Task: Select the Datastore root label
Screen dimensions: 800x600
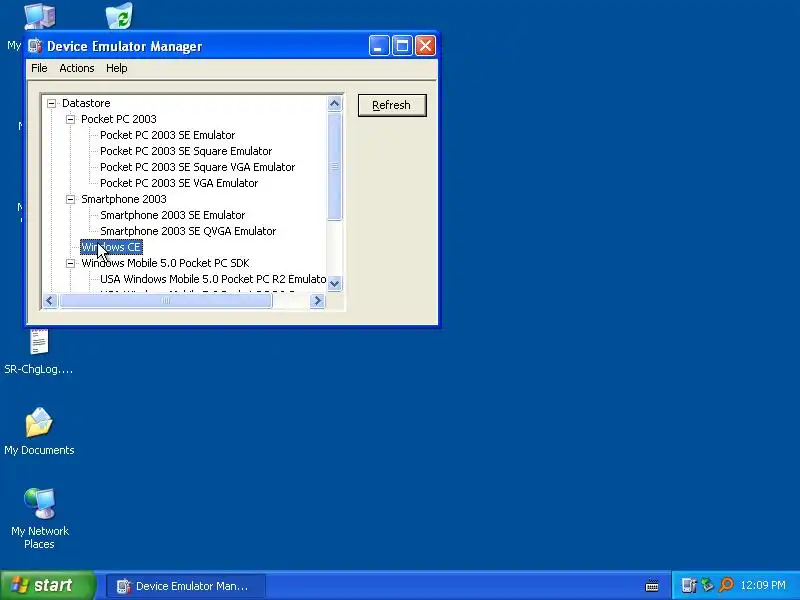Action: point(86,103)
